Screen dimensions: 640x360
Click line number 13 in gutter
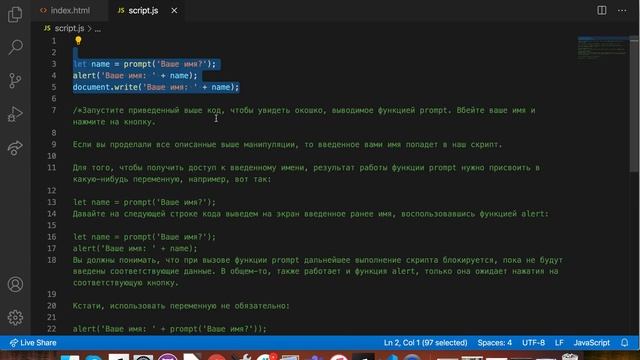click(x=51, y=202)
